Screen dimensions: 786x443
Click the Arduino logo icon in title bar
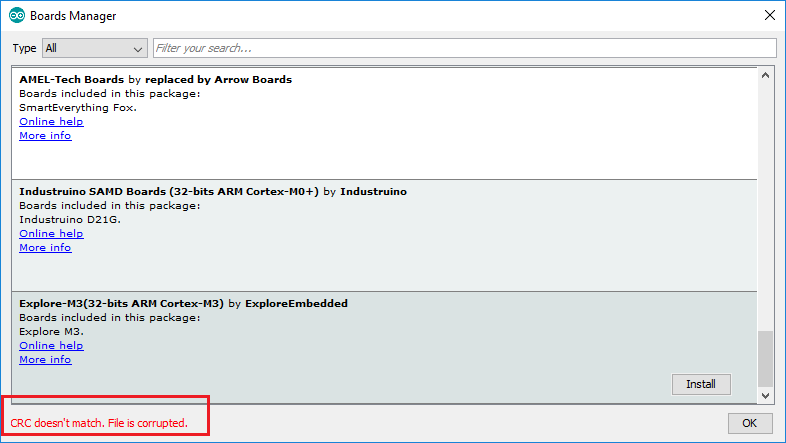(17, 16)
